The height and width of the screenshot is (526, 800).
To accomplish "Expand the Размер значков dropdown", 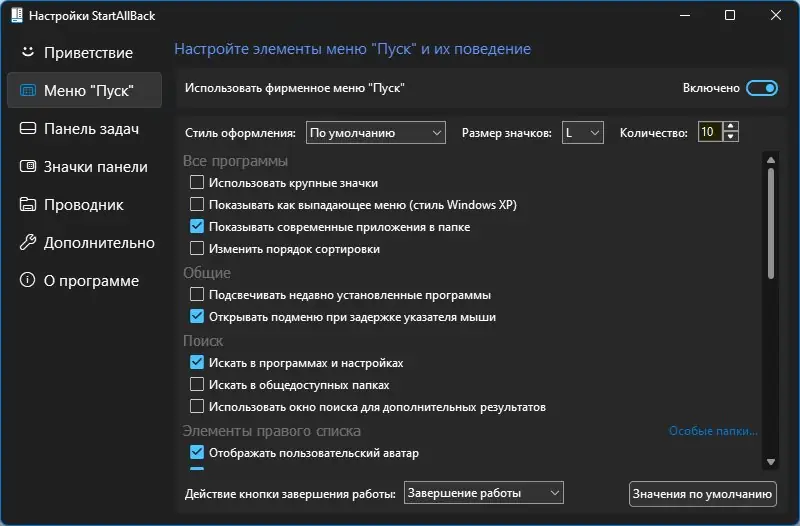I will (x=582, y=132).
